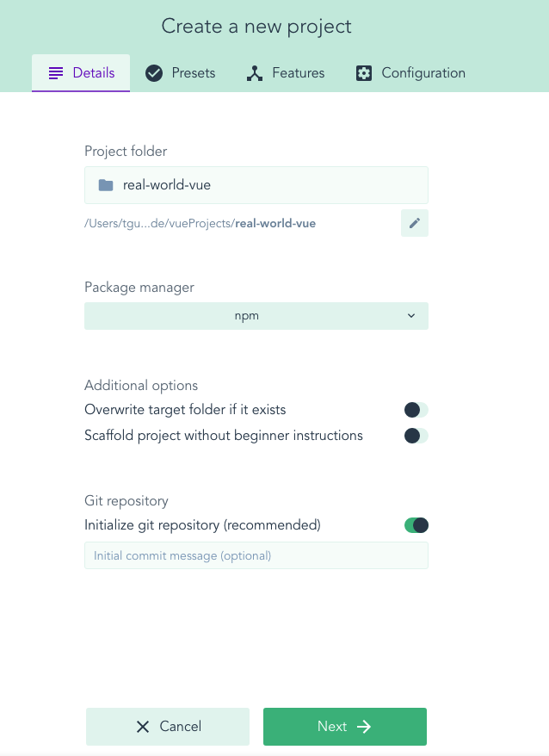Click the package manager dropdown chevron

[410, 316]
